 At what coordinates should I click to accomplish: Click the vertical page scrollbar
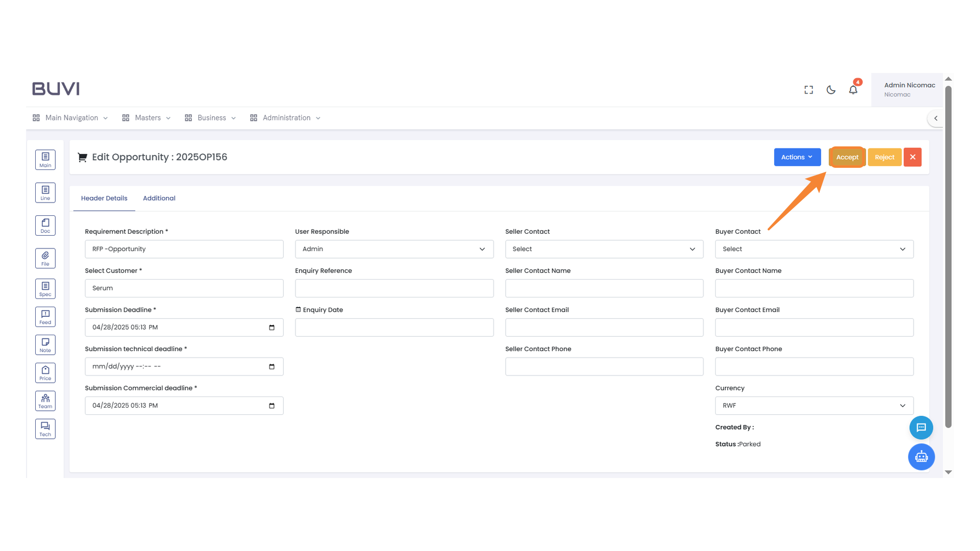pos(948,255)
